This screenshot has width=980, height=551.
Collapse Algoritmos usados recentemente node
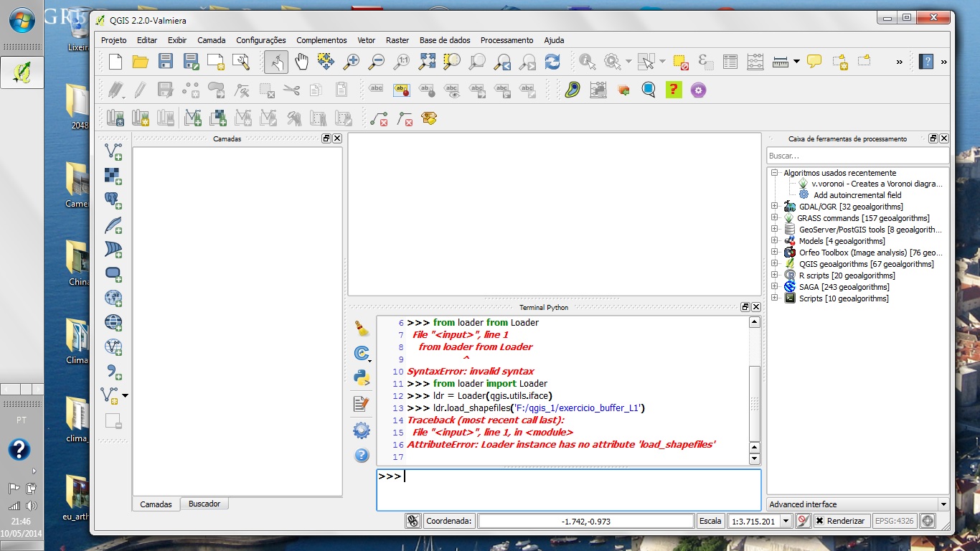click(x=775, y=173)
